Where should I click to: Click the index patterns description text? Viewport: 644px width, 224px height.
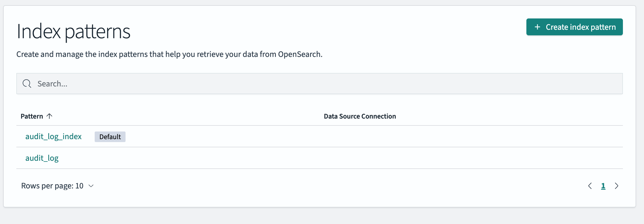169,54
